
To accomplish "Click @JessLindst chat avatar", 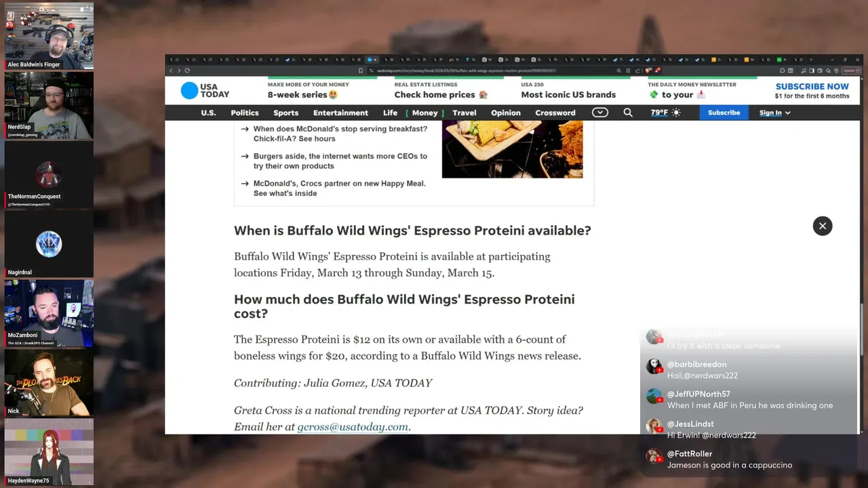I will [654, 426].
